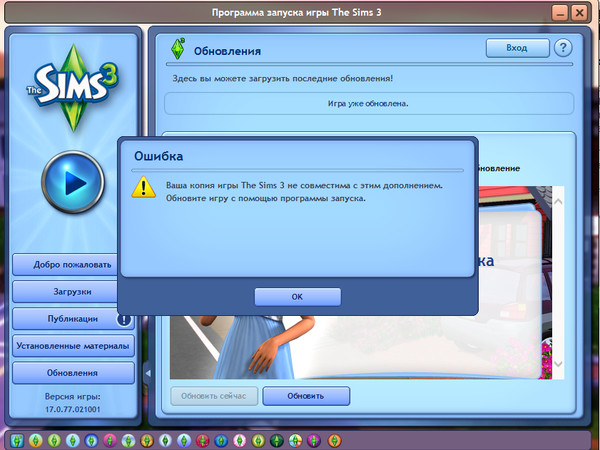Click the error text about incompatible add-on
The width and height of the screenshot is (600, 450).
point(304,185)
